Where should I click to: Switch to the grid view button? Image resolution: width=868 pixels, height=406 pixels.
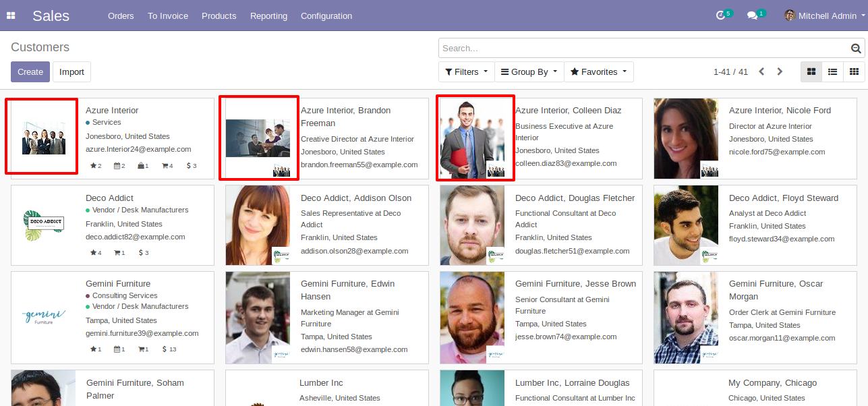854,71
